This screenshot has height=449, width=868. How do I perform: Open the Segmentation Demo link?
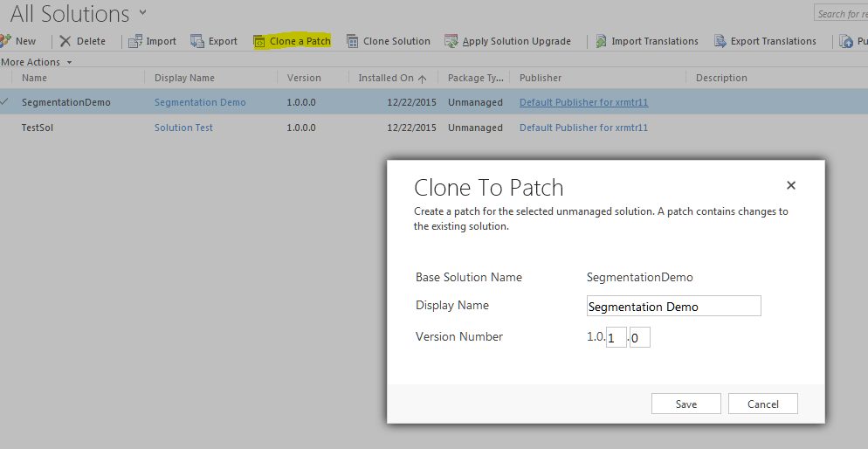(200, 102)
